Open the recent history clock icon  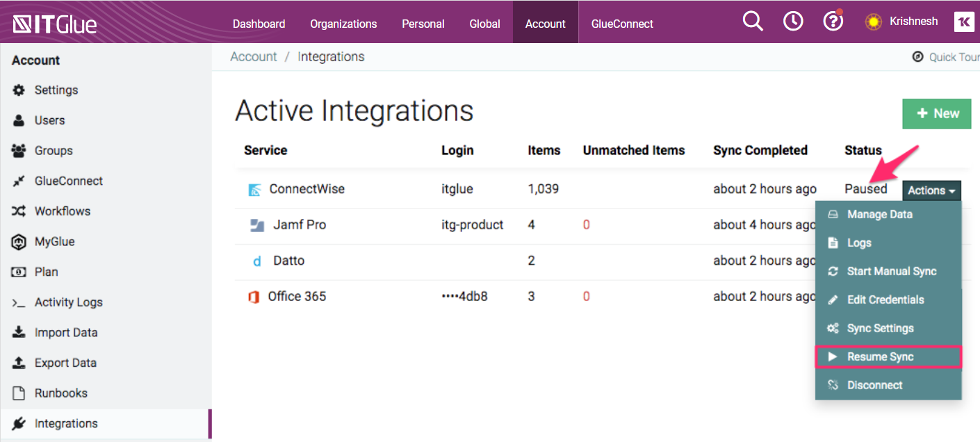point(793,22)
